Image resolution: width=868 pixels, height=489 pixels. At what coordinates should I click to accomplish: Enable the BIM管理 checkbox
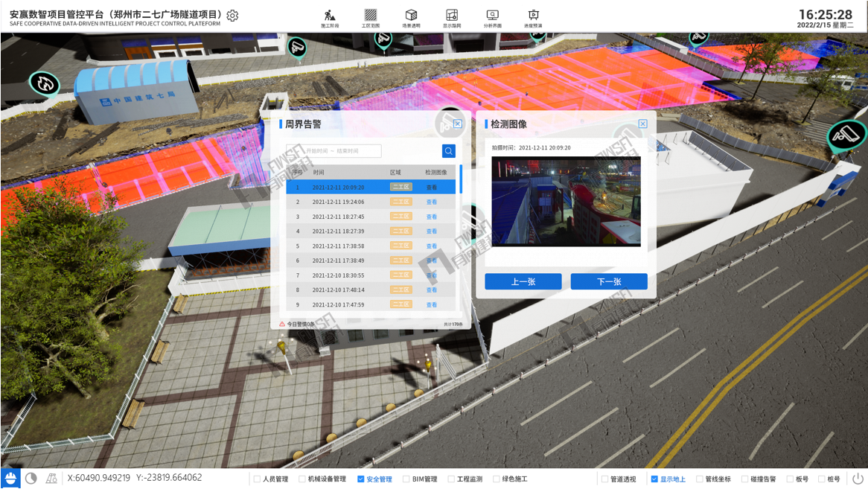[406, 479]
